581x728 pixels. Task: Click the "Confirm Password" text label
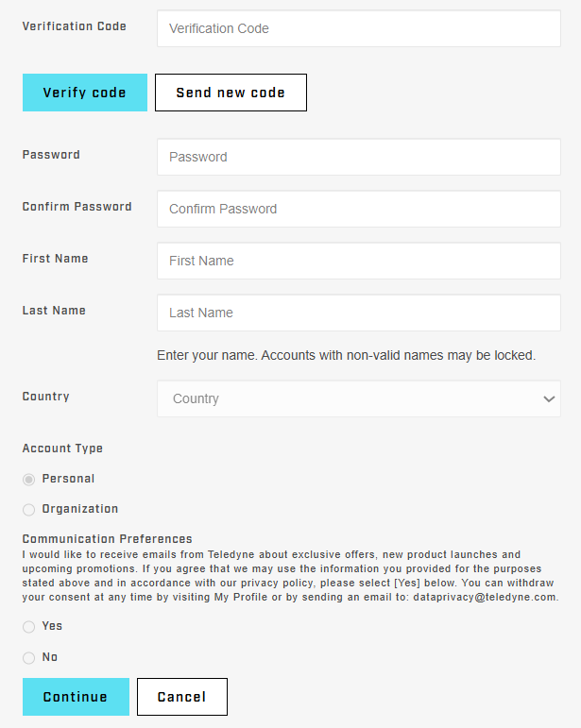coord(77,207)
